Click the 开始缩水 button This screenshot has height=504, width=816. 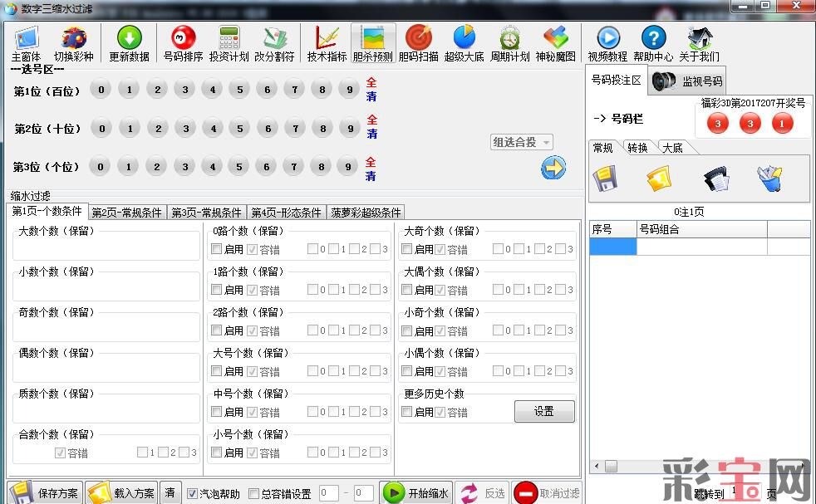(415, 492)
